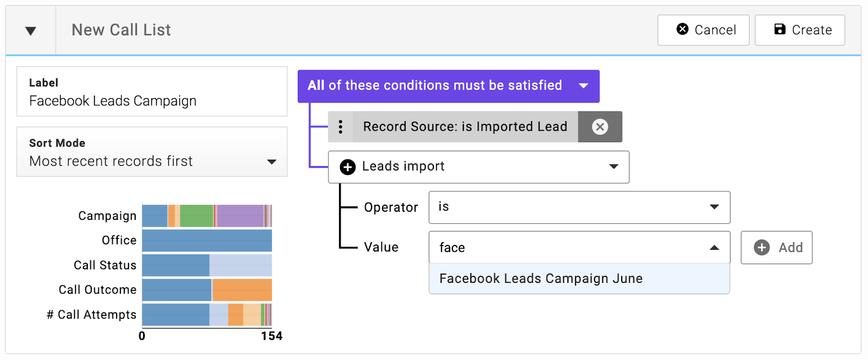868x360 pixels.
Task: Remove the Record Source condition with X
Action: pos(600,127)
